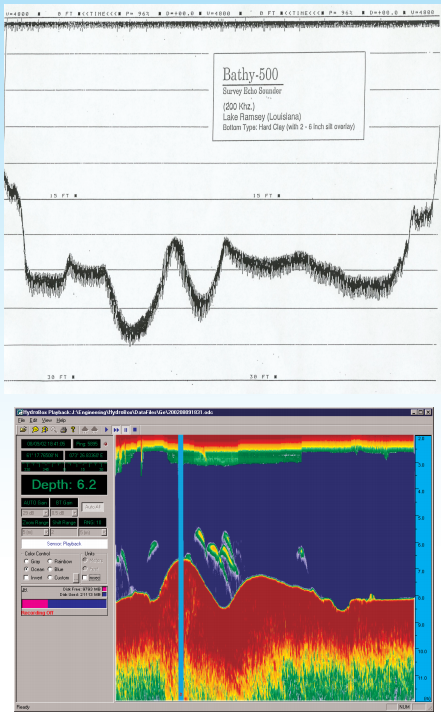Open the Zoom Range value dropdown
This screenshot has width=441, height=719.
tap(46, 532)
